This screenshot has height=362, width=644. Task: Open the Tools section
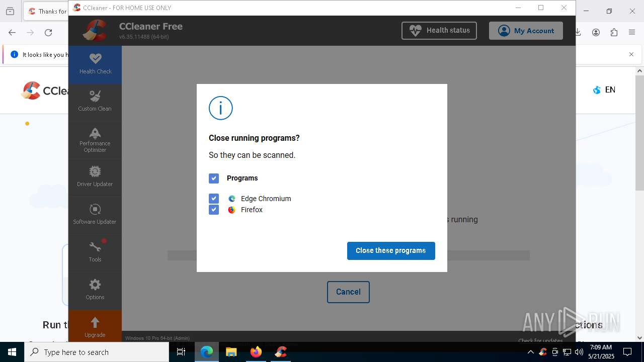tap(95, 252)
